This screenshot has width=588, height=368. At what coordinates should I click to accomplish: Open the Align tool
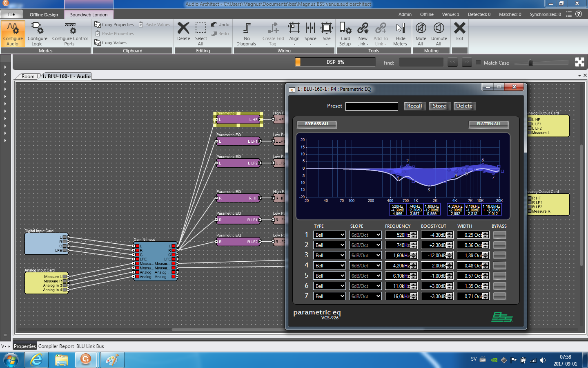coord(294,34)
